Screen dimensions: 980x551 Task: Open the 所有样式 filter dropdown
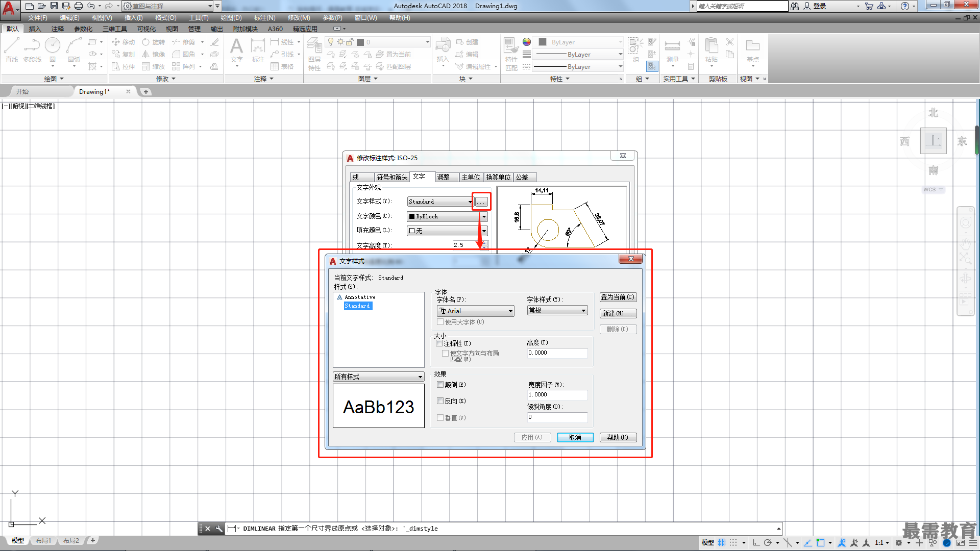click(x=378, y=377)
